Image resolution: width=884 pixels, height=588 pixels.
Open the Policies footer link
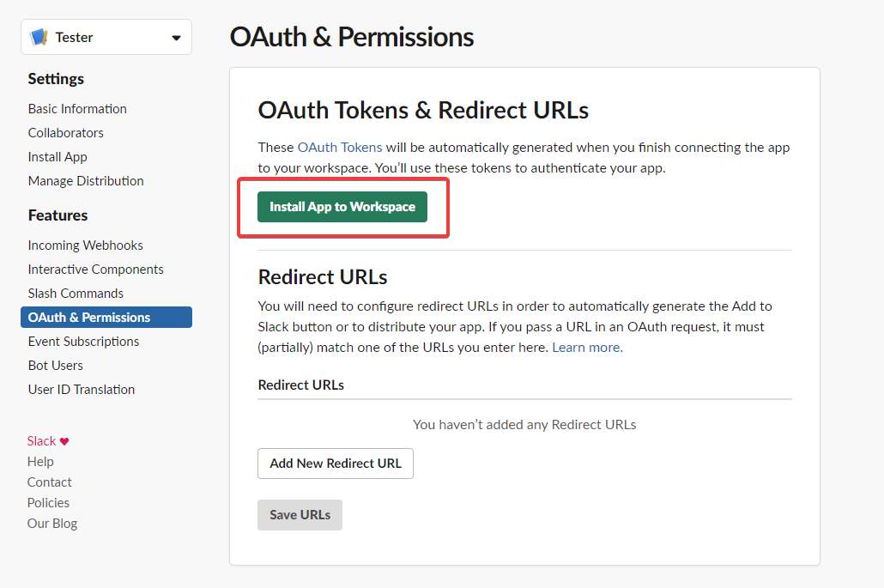point(48,503)
